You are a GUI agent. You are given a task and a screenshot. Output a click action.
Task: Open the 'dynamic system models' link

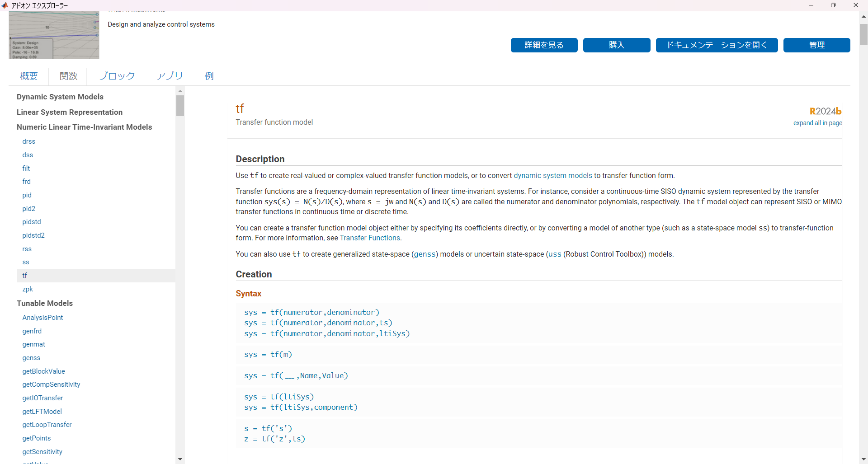[x=552, y=175]
